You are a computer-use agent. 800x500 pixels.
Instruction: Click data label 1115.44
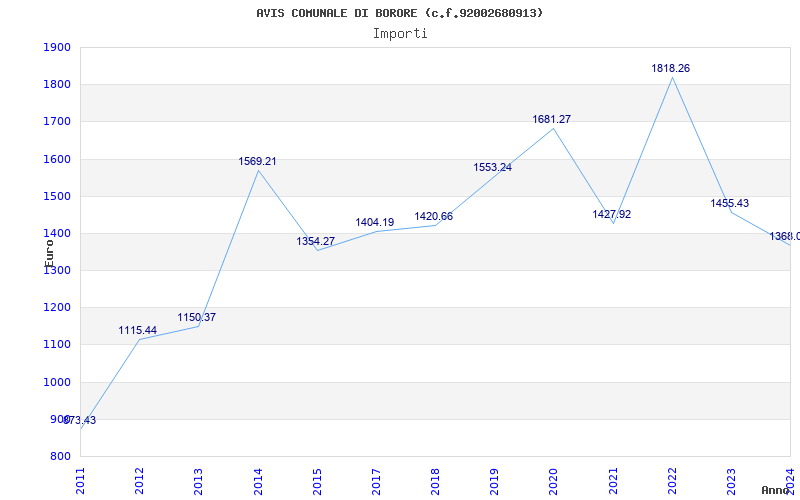coord(138,330)
